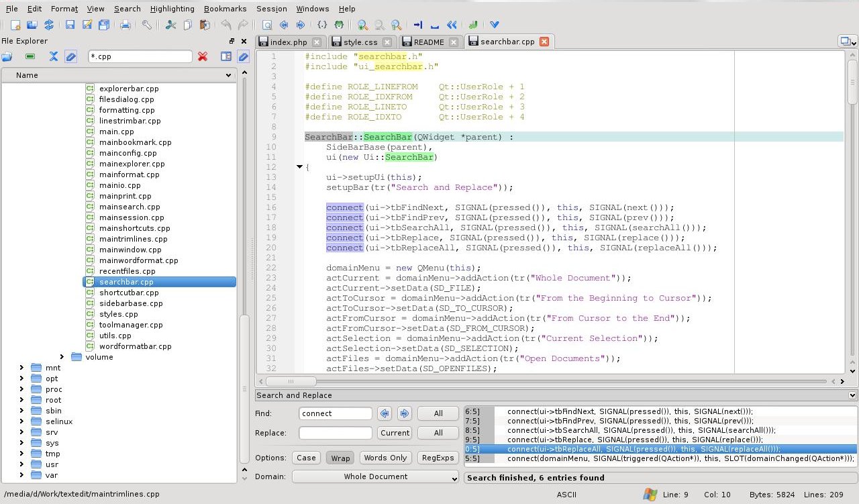Toggle the pencil filter button beside the red X
This screenshot has height=504, width=859.
pyautogui.click(x=243, y=56)
